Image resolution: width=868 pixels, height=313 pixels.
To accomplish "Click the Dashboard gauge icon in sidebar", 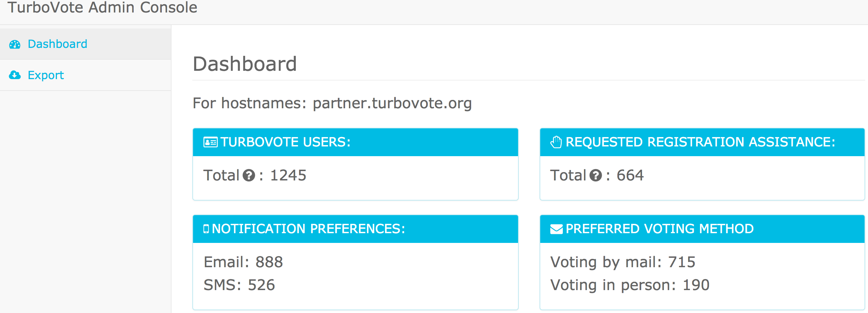I will [15, 44].
